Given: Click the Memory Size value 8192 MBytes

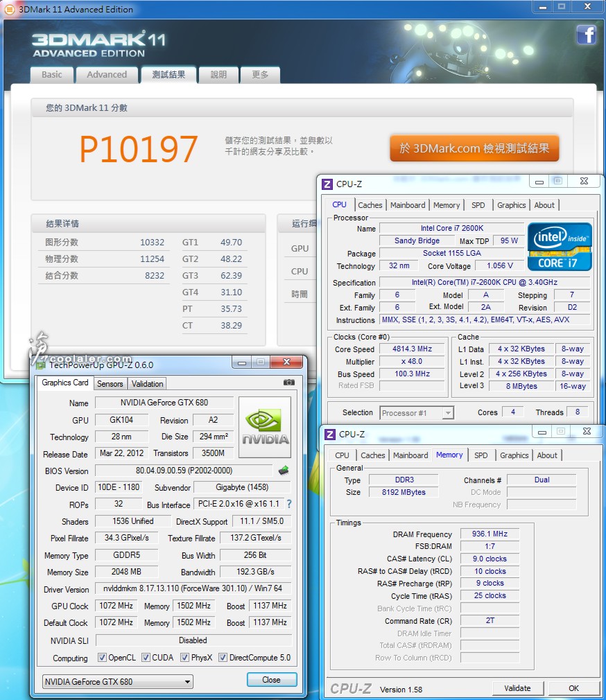Looking at the screenshot, I should (x=404, y=492).
